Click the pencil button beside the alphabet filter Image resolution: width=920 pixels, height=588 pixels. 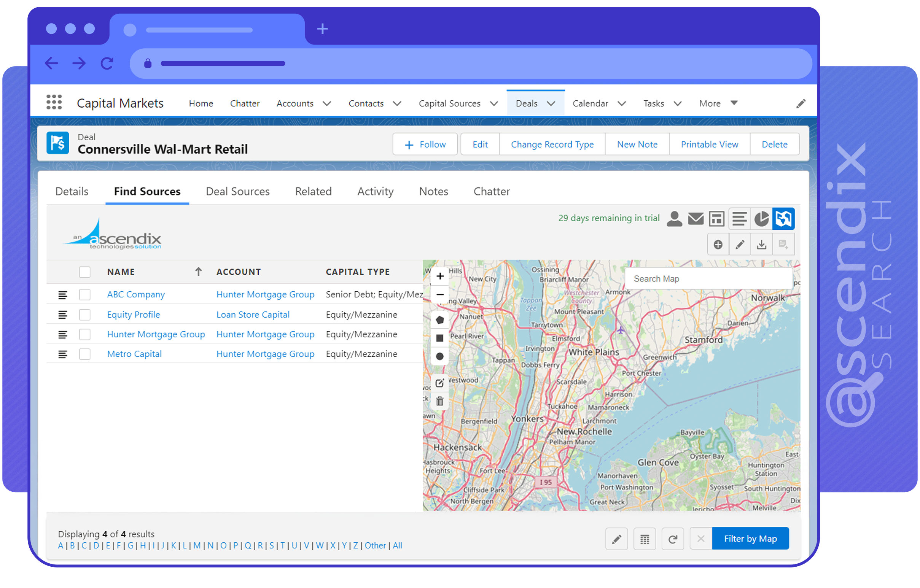pyautogui.click(x=617, y=539)
